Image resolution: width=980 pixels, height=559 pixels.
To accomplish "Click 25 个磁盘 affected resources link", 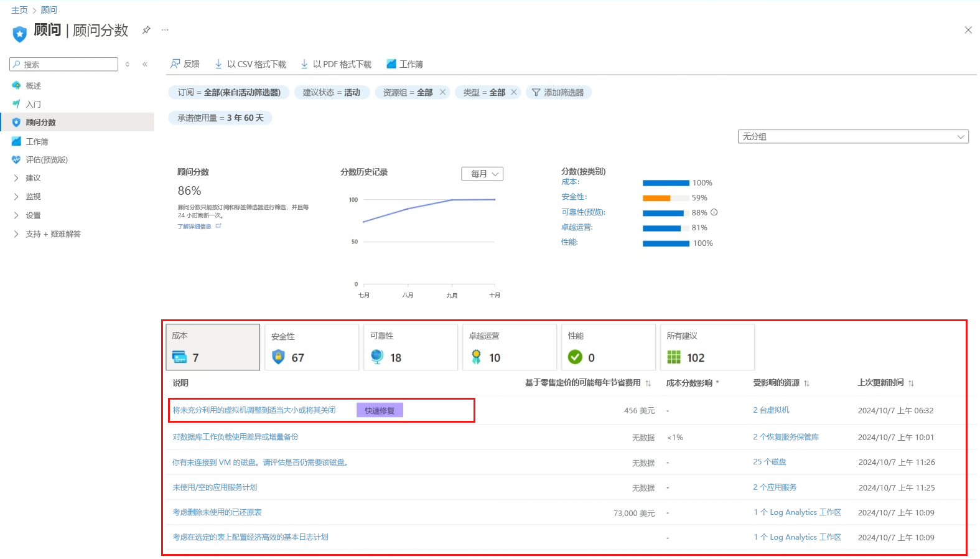I will click(x=770, y=462).
